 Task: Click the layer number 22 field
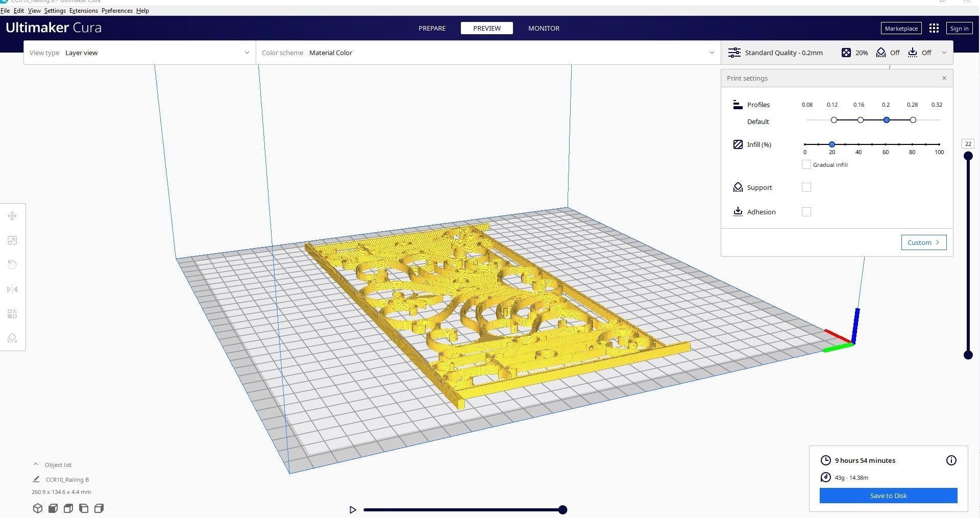pyautogui.click(x=968, y=144)
